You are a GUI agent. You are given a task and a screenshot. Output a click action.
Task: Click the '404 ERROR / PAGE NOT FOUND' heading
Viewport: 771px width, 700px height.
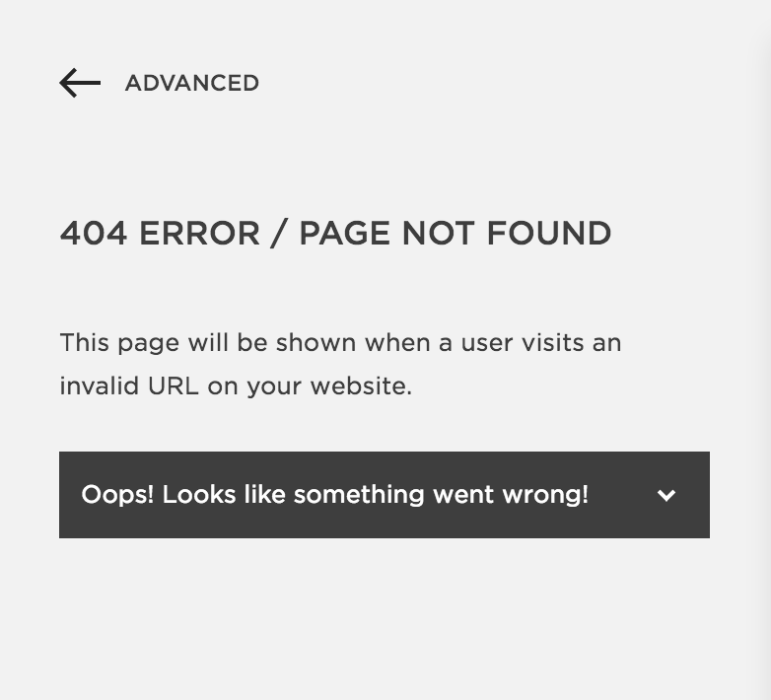[x=335, y=233]
